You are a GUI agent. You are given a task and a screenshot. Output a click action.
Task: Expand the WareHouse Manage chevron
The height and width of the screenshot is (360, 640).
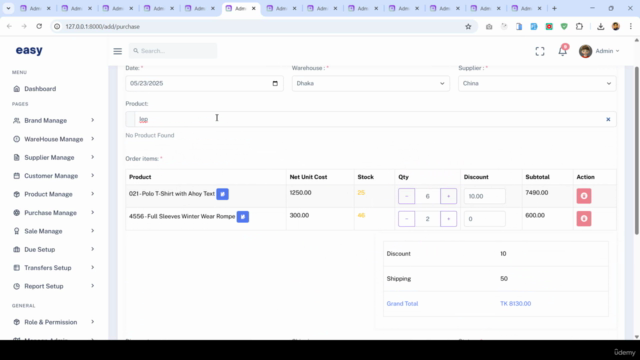click(93, 139)
